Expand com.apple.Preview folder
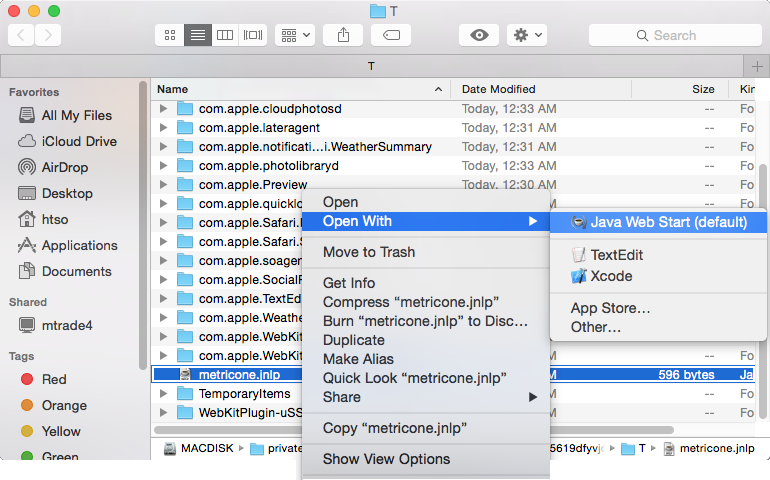770x480 pixels. (x=164, y=185)
